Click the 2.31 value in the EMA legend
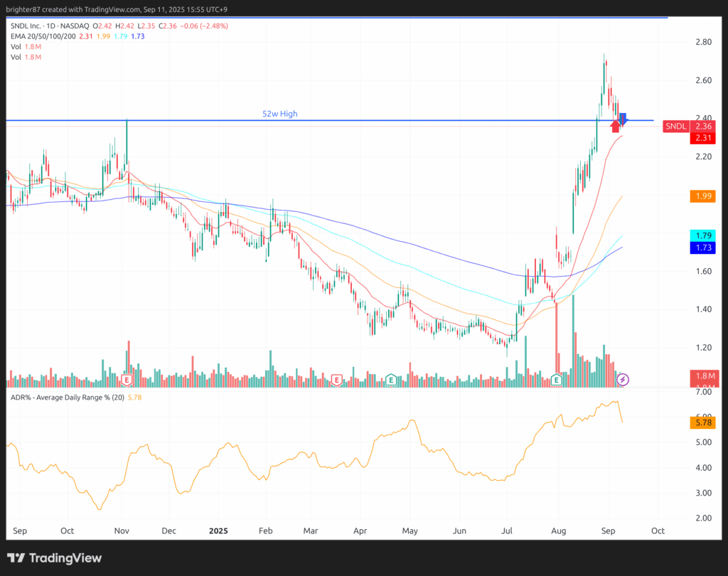Image resolution: width=728 pixels, height=576 pixels. point(86,36)
